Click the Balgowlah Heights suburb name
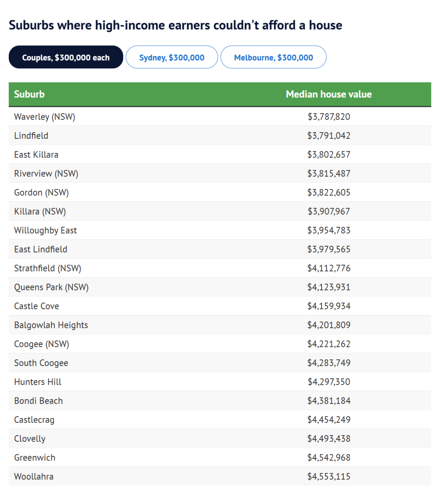448x492 pixels. [x=51, y=325]
